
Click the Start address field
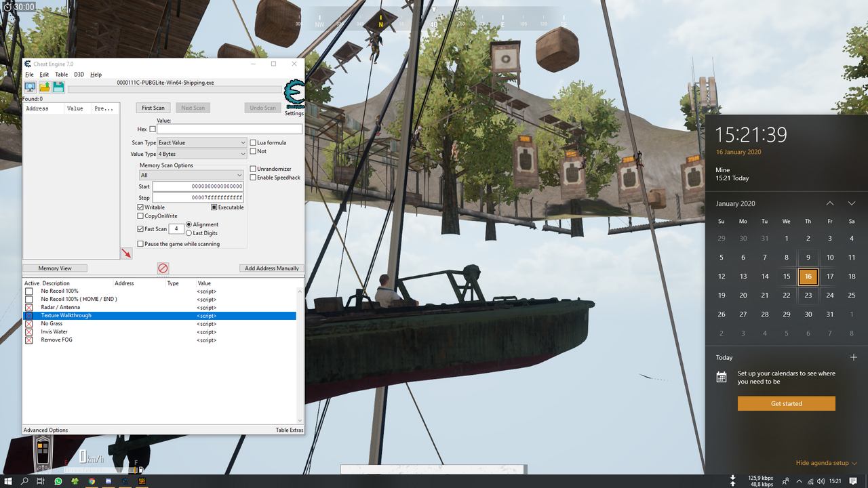click(x=198, y=186)
